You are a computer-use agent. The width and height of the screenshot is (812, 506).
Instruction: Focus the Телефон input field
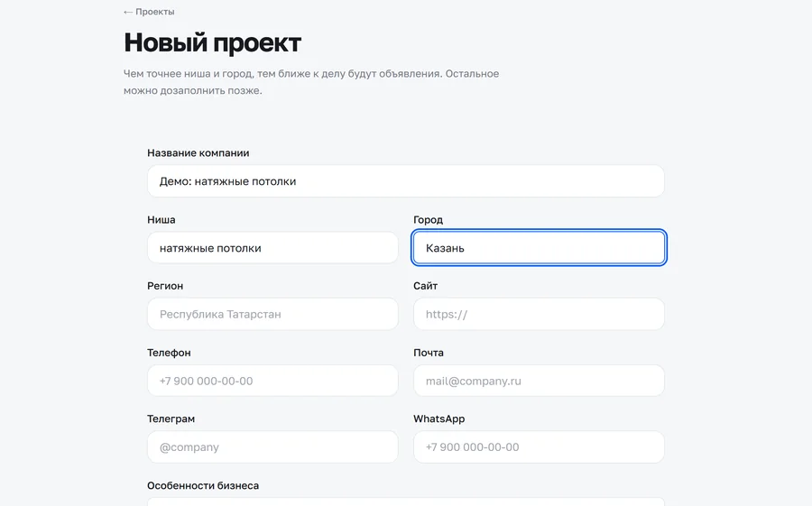[x=272, y=381]
